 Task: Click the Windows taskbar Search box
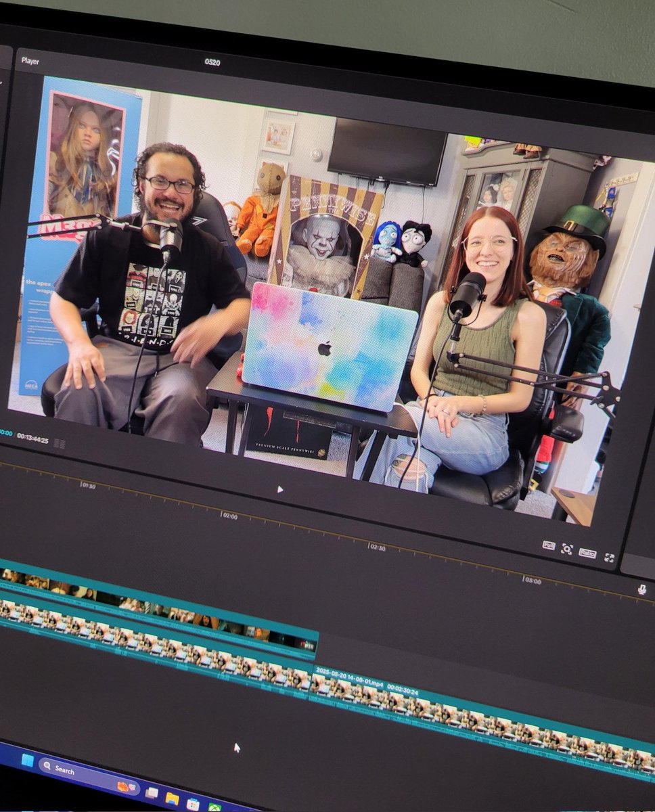pyautogui.click(x=90, y=776)
